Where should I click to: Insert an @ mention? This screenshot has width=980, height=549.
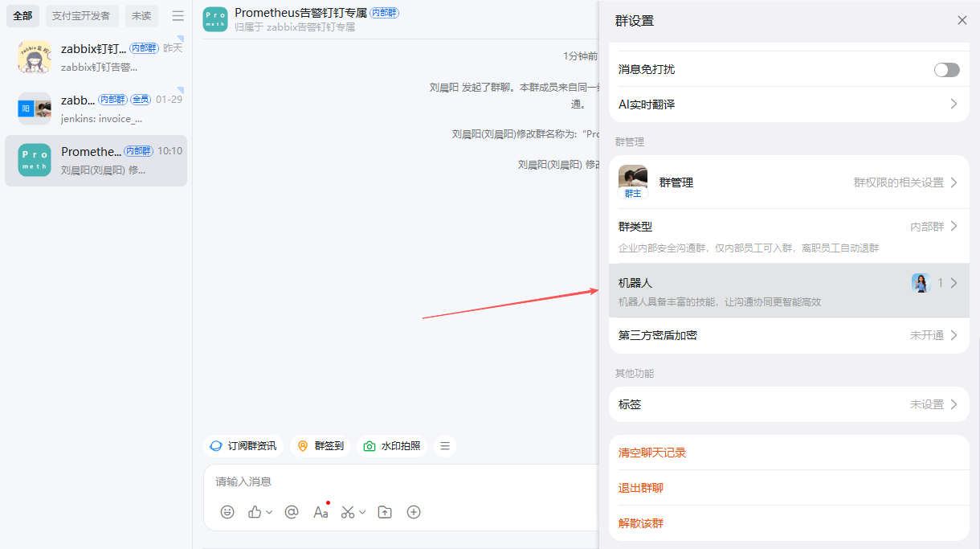pyautogui.click(x=292, y=512)
